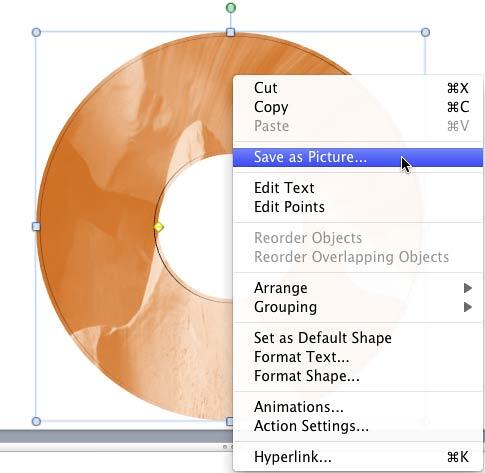The image size is (485, 473).
Task: Select Save as Picture menu item
Action: 358,157
